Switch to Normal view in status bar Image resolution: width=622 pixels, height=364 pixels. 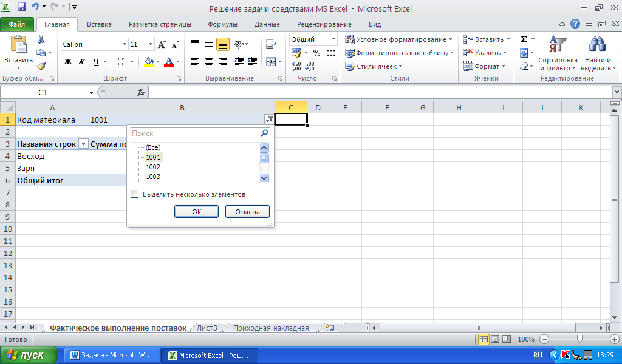[x=484, y=339]
